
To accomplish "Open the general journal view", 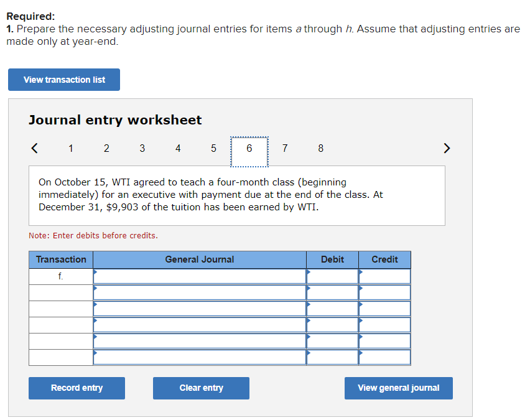I will click(398, 388).
